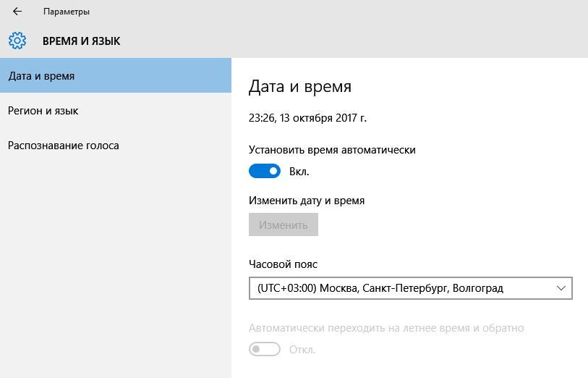Click the Параметры window title
Image resolution: width=588 pixels, height=378 pixels.
click(x=67, y=12)
